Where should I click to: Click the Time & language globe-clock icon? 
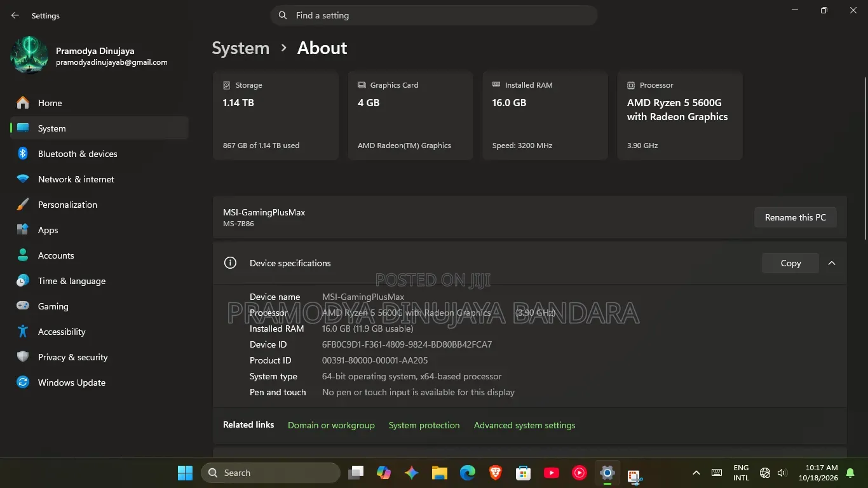point(23,281)
